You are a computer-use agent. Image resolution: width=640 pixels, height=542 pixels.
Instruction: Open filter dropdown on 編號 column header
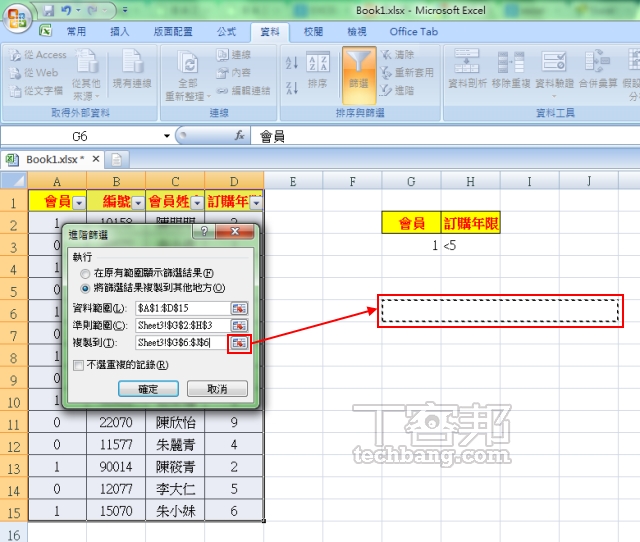(x=137, y=202)
